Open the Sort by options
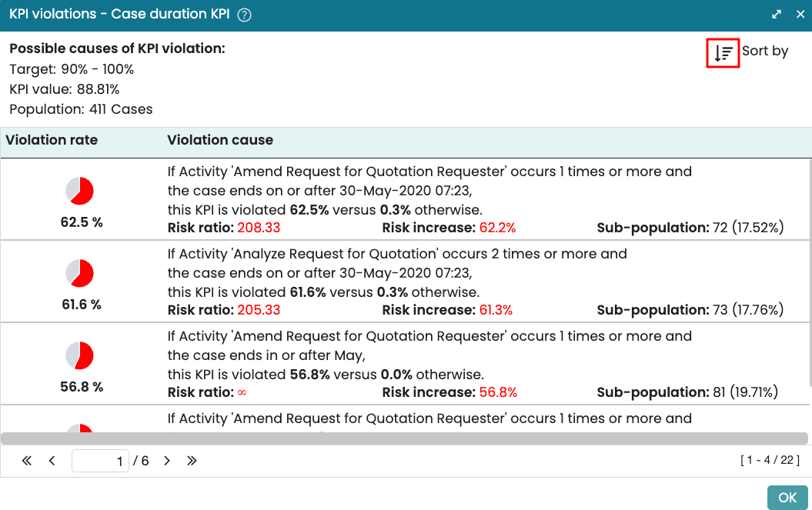 [x=764, y=52]
